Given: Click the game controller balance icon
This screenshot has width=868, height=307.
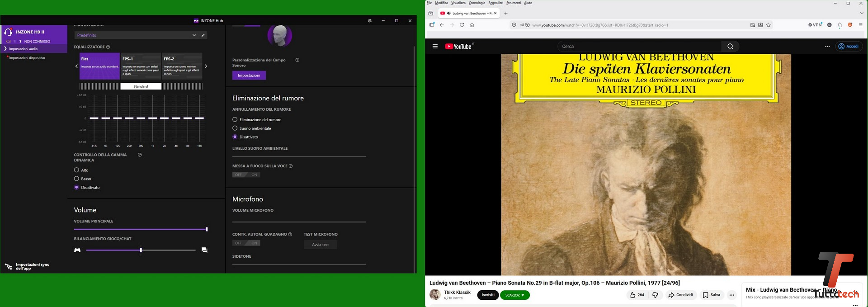Looking at the screenshot, I should 77,250.
